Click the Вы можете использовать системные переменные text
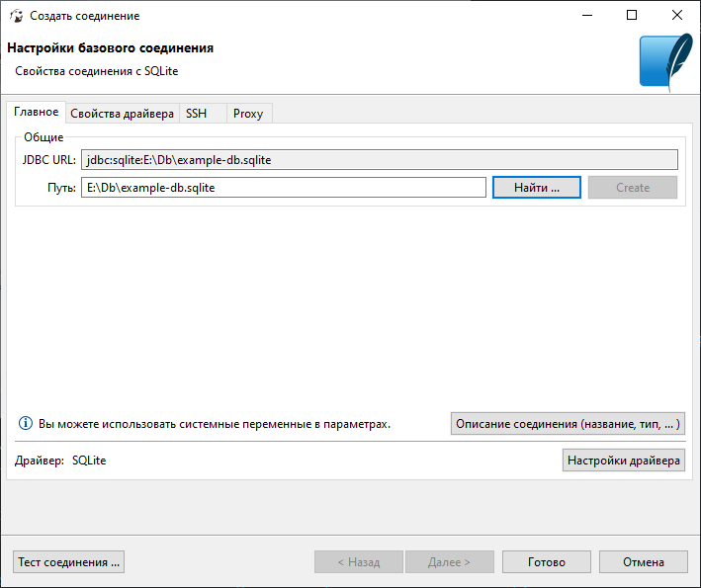This screenshot has height=588, width=701. [215, 424]
